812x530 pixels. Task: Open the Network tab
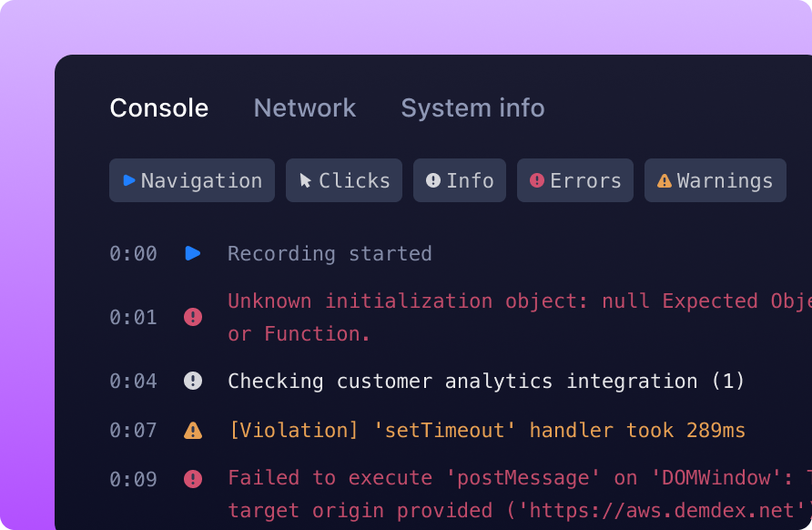point(305,108)
